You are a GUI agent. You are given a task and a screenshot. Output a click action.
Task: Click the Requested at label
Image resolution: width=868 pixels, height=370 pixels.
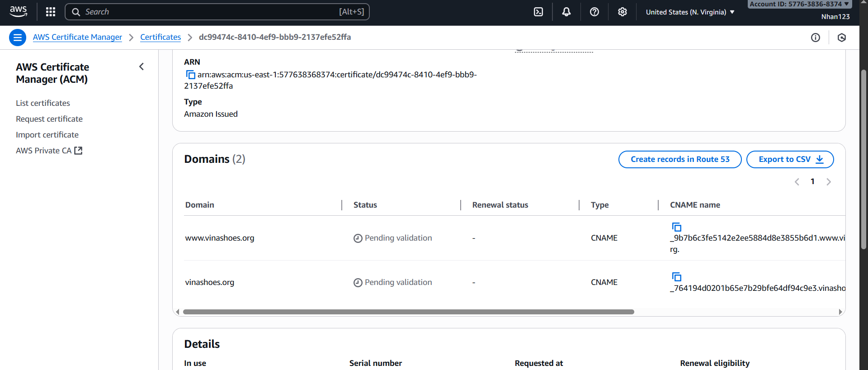coord(539,363)
